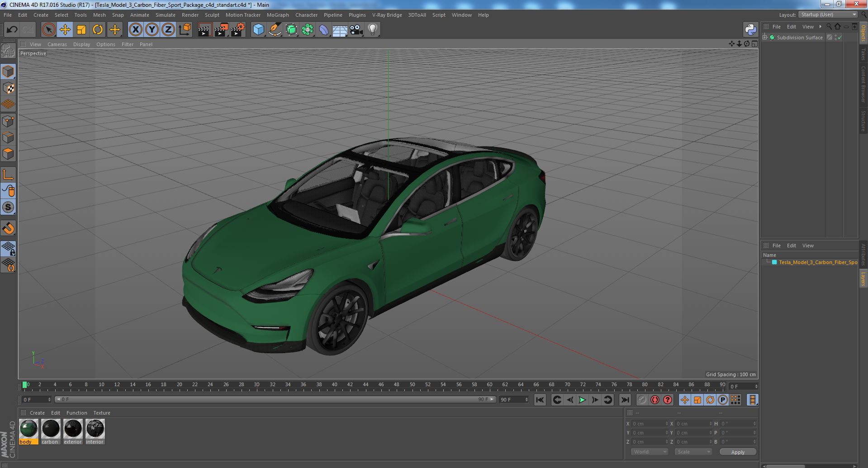Open the Python script icon
This screenshot has width=868, height=468.
pos(750,30)
